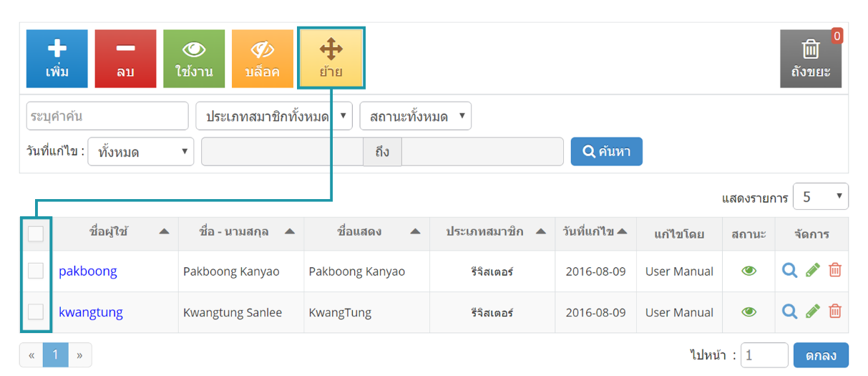Click the green ใช้งาน (activate) eye button
The height and width of the screenshot is (376, 868).
(194, 59)
